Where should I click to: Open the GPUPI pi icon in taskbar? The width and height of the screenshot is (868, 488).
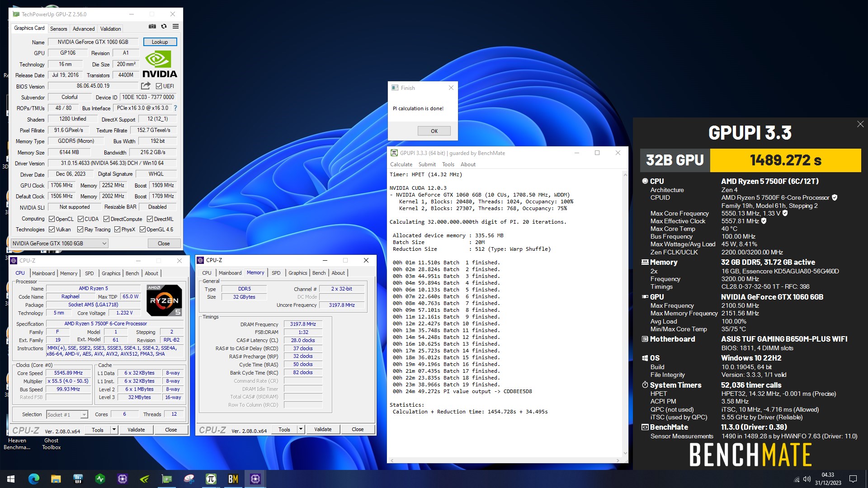tap(211, 479)
